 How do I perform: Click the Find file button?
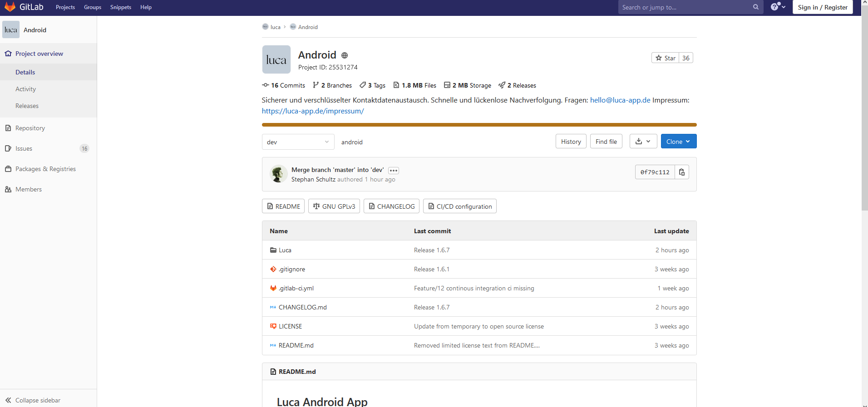tap(606, 141)
